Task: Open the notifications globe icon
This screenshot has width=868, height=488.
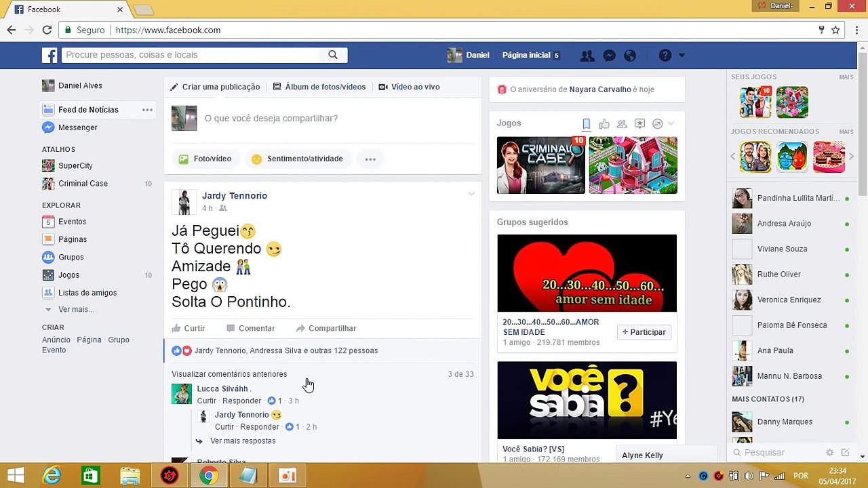Action: point(630,56)
